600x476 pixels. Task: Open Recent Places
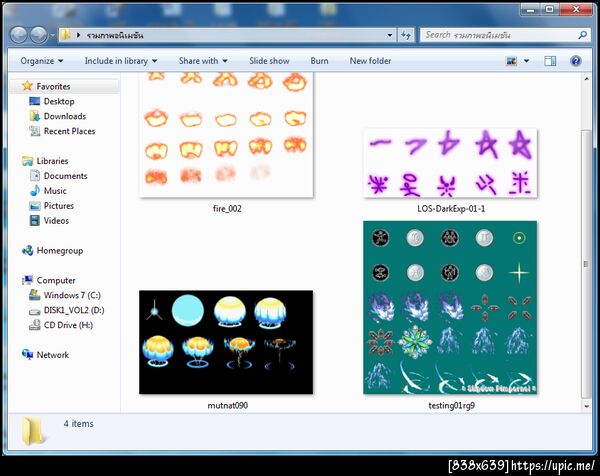[69, 131]
